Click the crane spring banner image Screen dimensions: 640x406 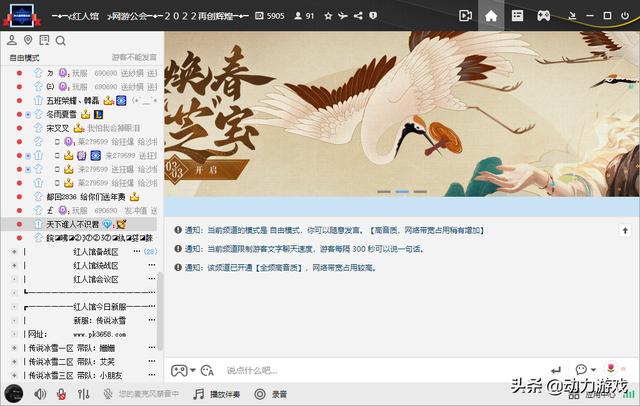pos(402,114)
